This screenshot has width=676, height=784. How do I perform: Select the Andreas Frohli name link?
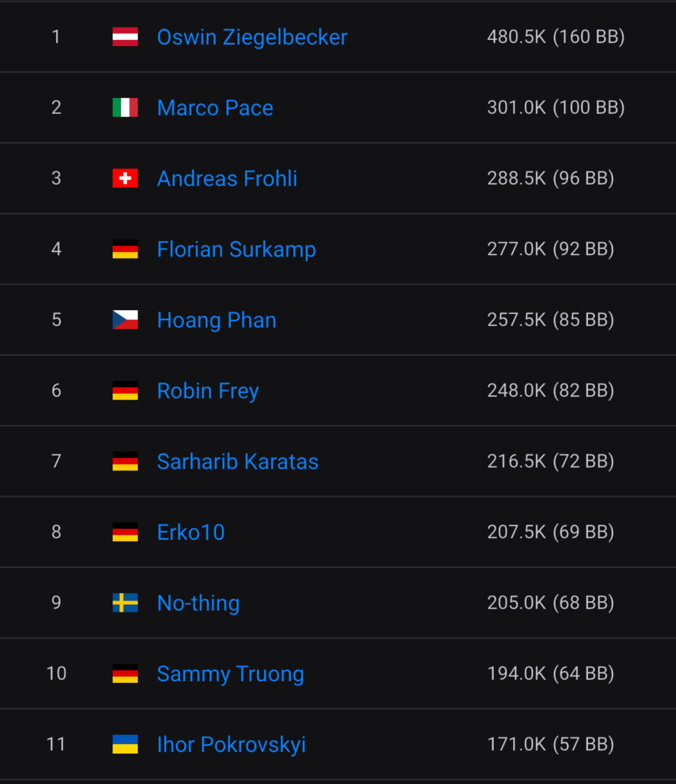227,178
